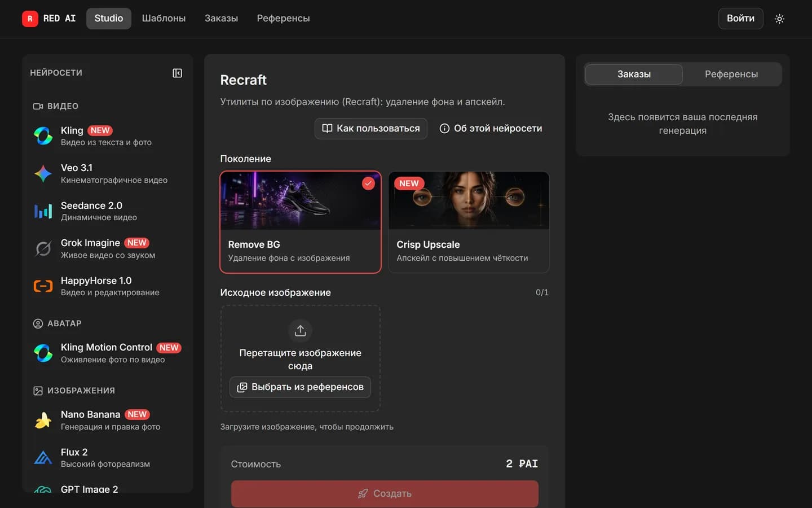The width and height of the screenshot is (812, 508).
Task: Click the NEW badge on Crisp Upscale
Action: click(x=409, y=183)
